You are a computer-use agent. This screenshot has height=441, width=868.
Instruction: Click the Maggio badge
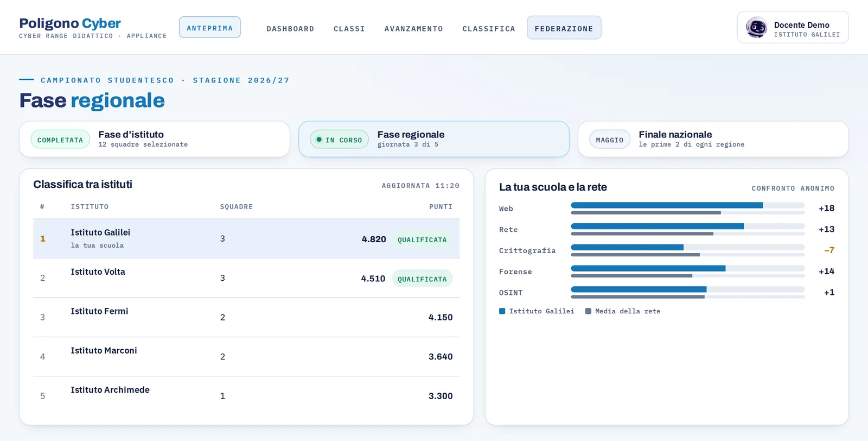pos(610,140)
